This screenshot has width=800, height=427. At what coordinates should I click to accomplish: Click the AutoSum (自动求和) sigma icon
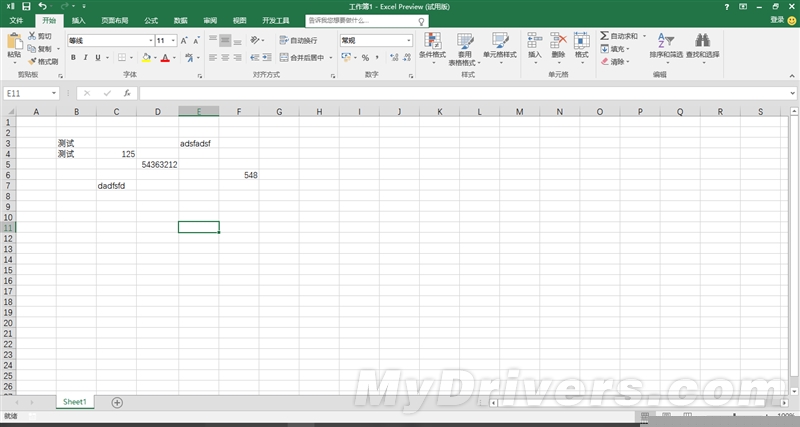(604, 36)
